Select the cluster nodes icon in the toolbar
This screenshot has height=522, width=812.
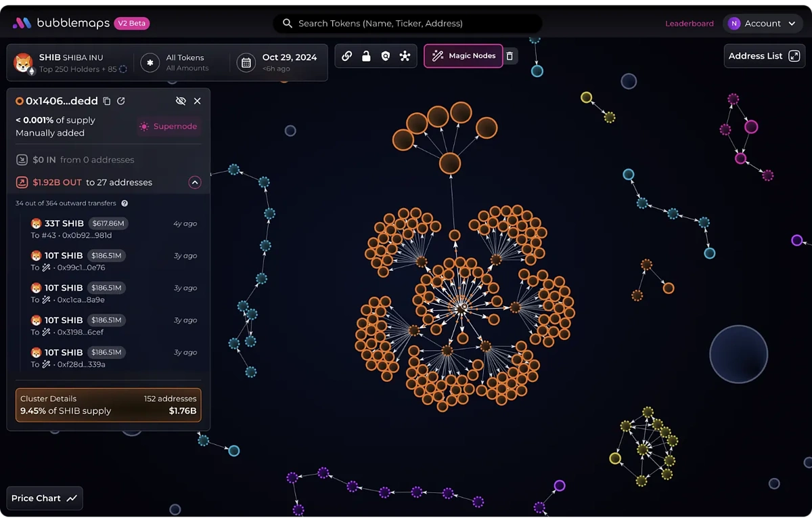coord(405,56)
